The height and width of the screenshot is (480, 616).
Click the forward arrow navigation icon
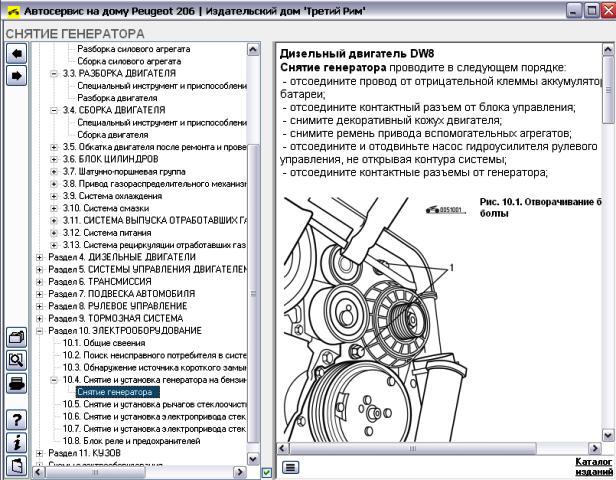click(16, 75)
